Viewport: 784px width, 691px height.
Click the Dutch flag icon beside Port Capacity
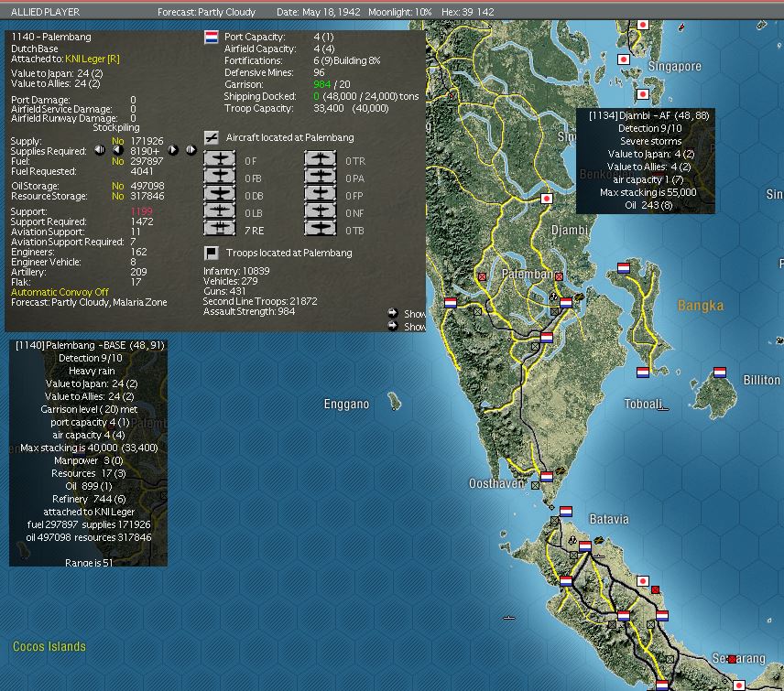click(211, 38)
